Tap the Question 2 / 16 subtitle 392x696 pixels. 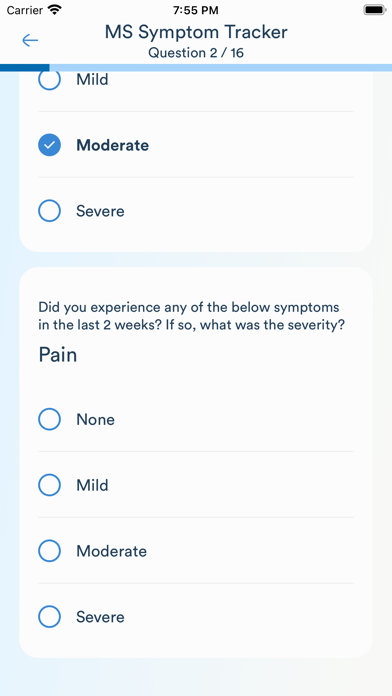click(196, 53)
